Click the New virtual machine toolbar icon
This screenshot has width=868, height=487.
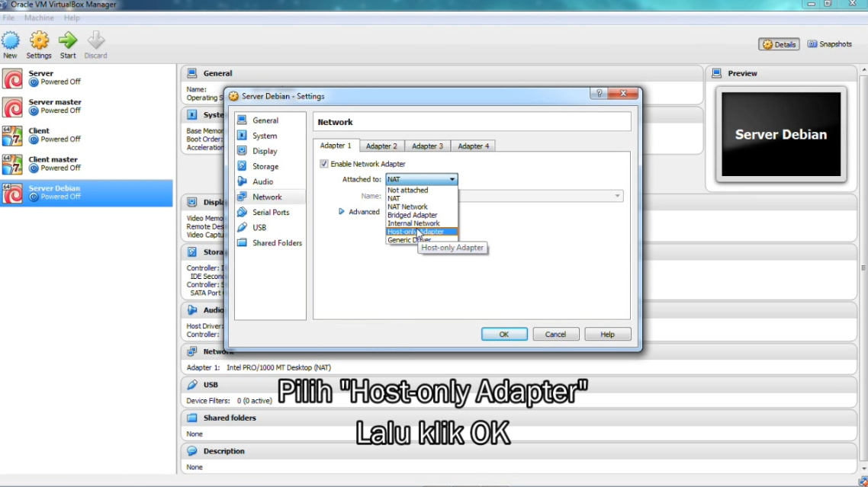[x=10, y=45]
